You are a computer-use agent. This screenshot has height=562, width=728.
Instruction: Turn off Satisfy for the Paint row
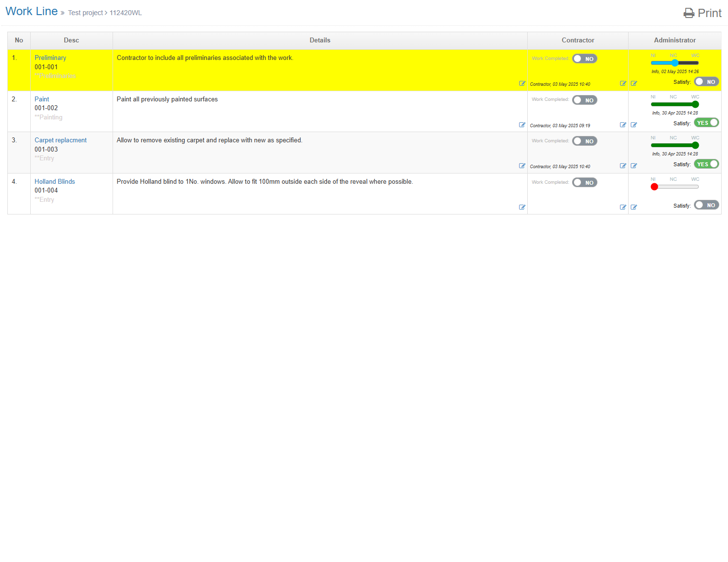point(706,123)
